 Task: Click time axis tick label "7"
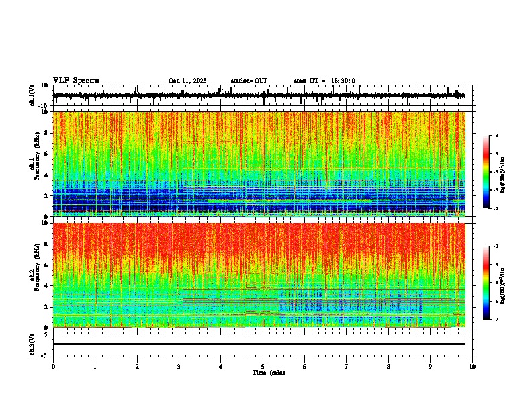pos(347,367)
